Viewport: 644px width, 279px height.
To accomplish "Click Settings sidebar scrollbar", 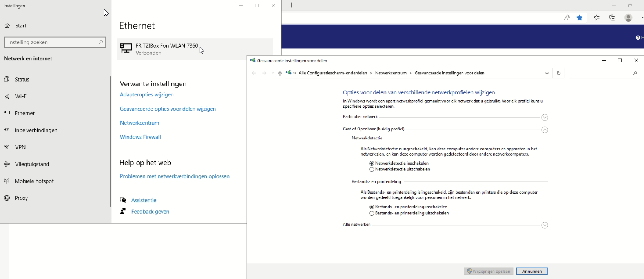I will pos(111,141).
